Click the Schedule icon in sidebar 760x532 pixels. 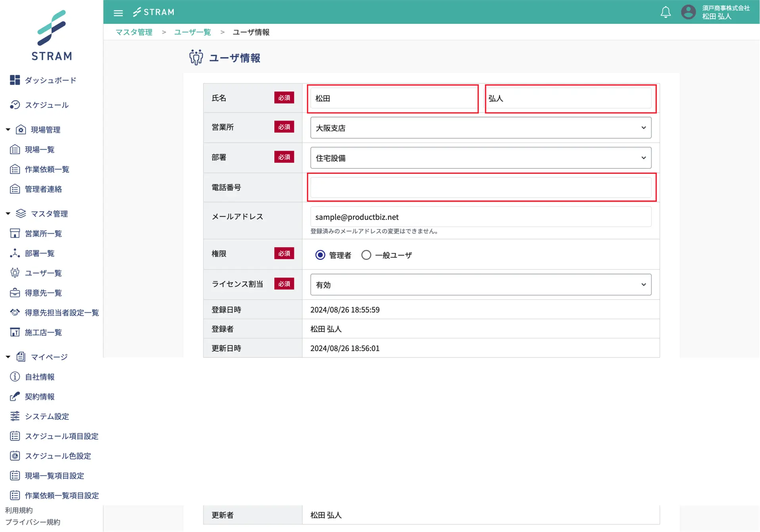tap(15, 105)
